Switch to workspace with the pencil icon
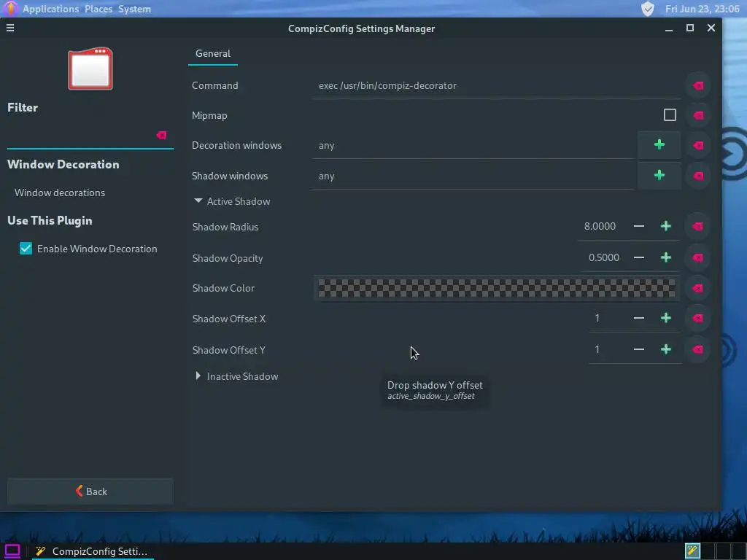Viewport: 747px width, 560px height. pyautogui.click(x=693, y=551)
